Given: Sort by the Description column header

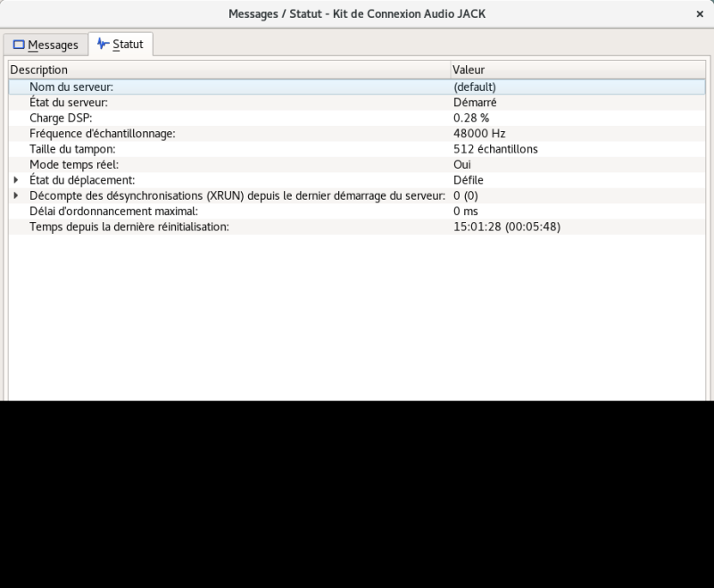Looking at the screenshot, I should coord(229,70).
